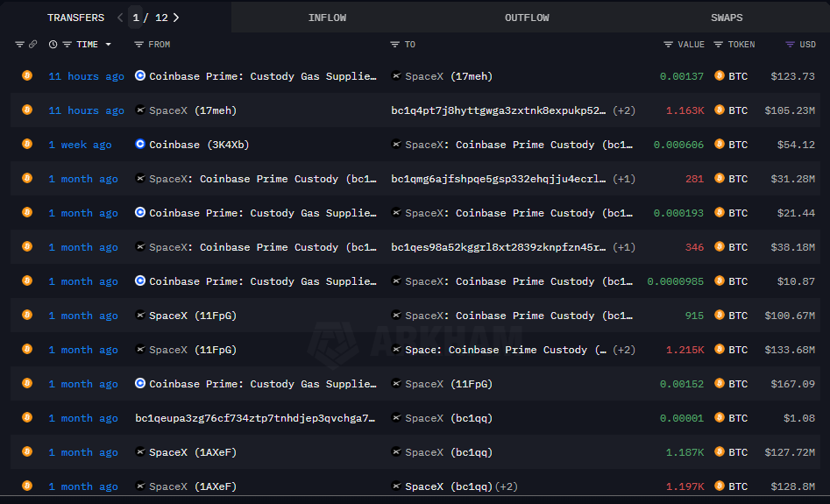Go to next transfers page arrow
The image size is (830, 504).
[x=176, y=18]
